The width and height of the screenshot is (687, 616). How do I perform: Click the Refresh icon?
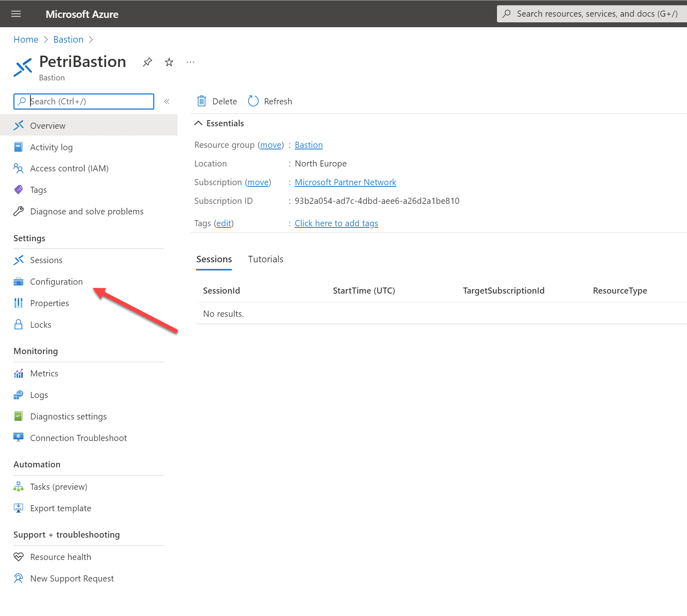tap(253, 101)
